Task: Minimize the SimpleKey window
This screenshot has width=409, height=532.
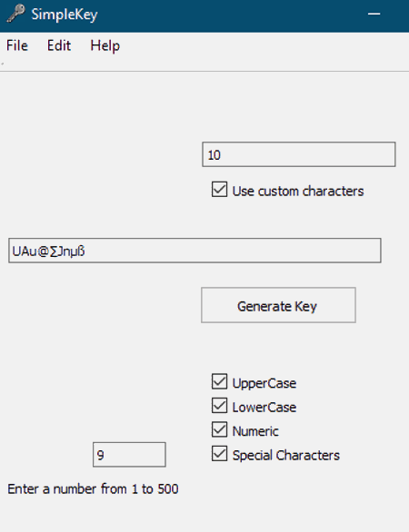Action: pyautogui.click(x=374, y=14)
